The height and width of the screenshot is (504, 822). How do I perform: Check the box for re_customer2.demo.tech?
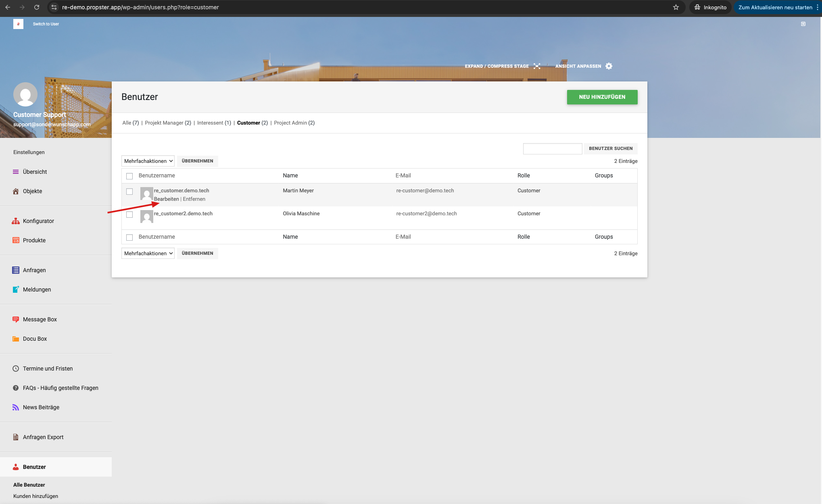(129, 215)
